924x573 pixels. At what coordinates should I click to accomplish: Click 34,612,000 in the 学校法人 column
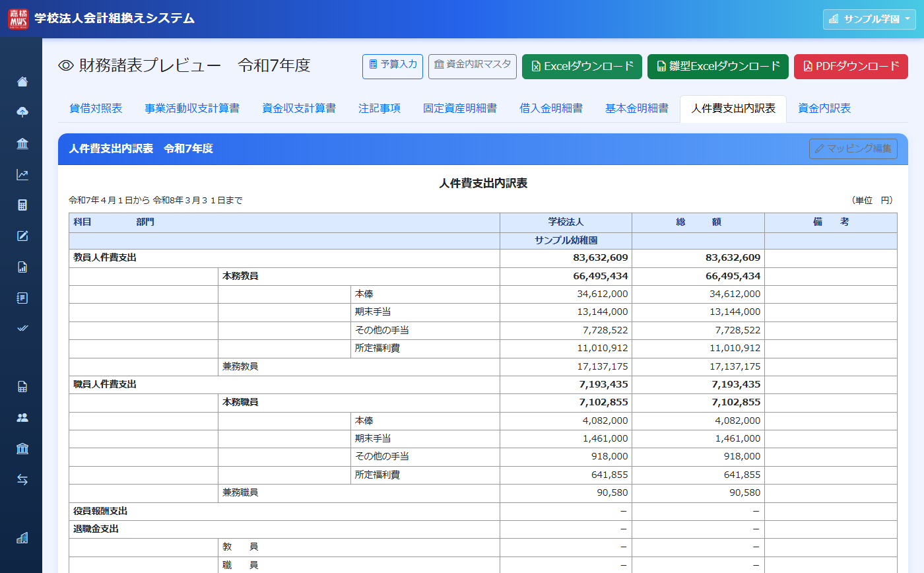[603, 294]
